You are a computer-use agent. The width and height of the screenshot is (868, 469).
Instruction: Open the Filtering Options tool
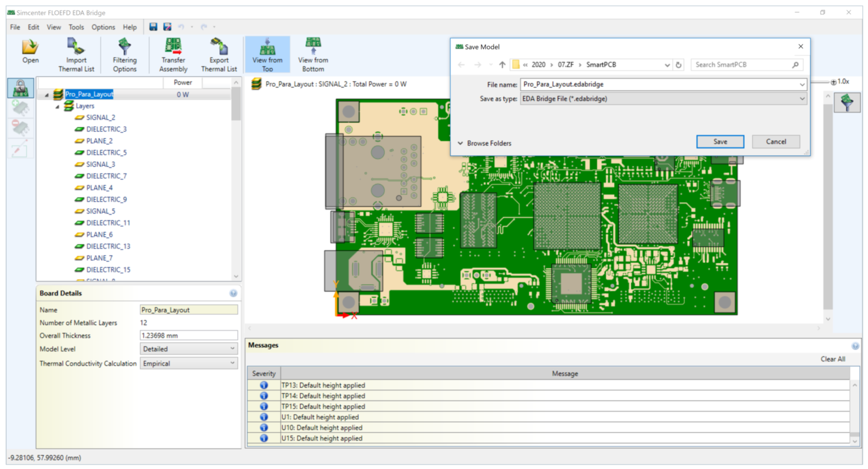[x=124, y=54]
